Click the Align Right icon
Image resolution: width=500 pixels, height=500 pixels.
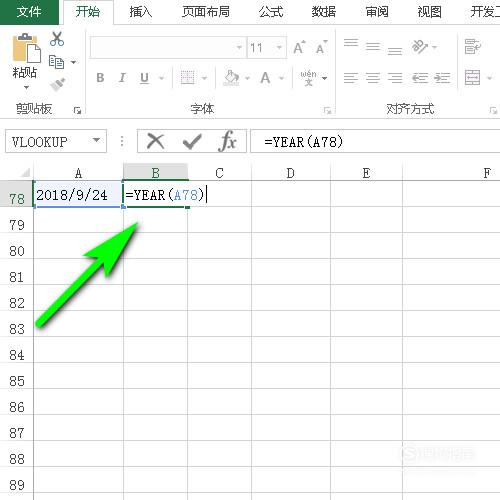pyautogui.click(x=395, y=78)
